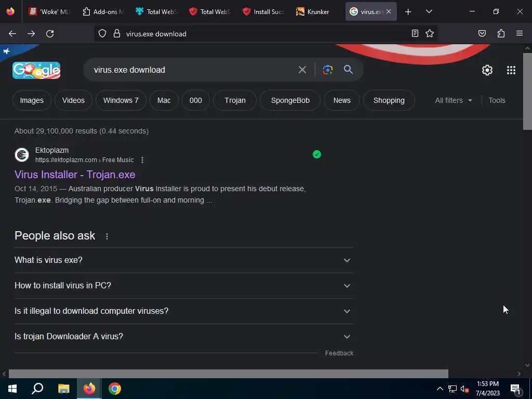Bookmark this page with the star icon

tap(430, 33)
